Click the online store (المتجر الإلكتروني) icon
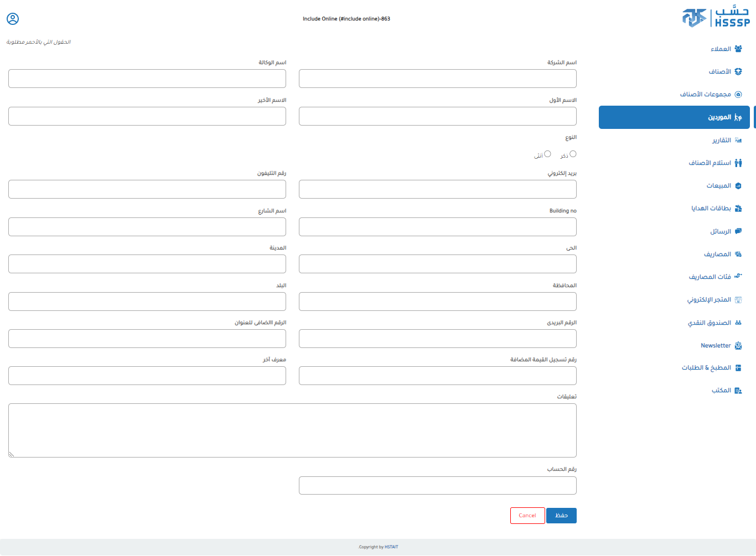756x556 pixels. click(x=738, y=300)
